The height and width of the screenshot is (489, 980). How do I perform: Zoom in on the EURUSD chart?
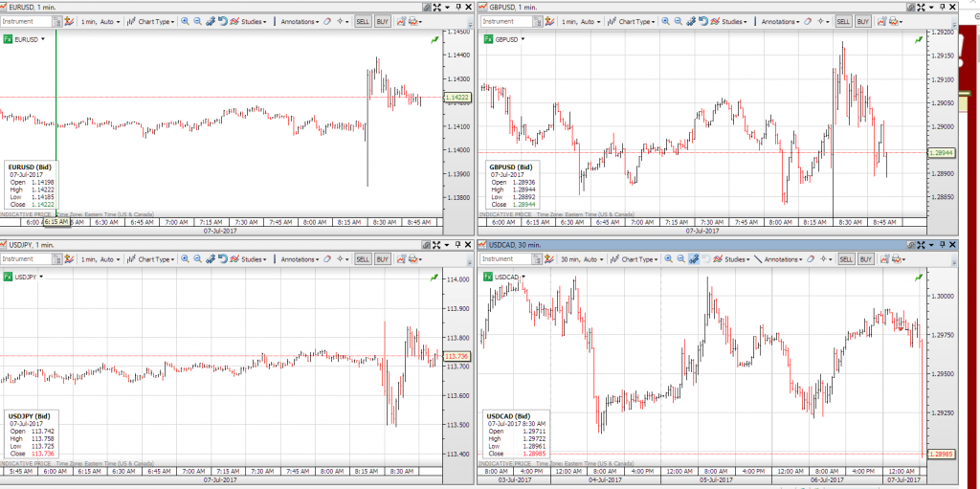tap(186, 21)
